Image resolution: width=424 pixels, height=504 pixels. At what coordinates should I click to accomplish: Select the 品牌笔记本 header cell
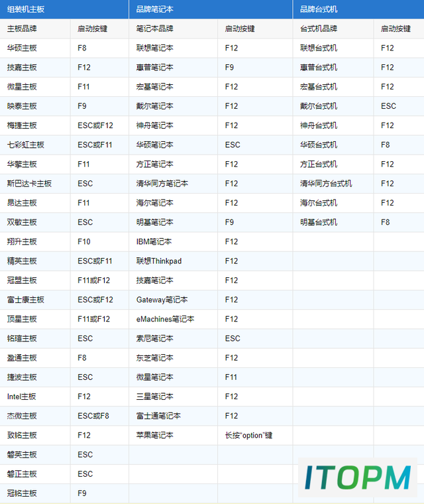click(211, 9)
